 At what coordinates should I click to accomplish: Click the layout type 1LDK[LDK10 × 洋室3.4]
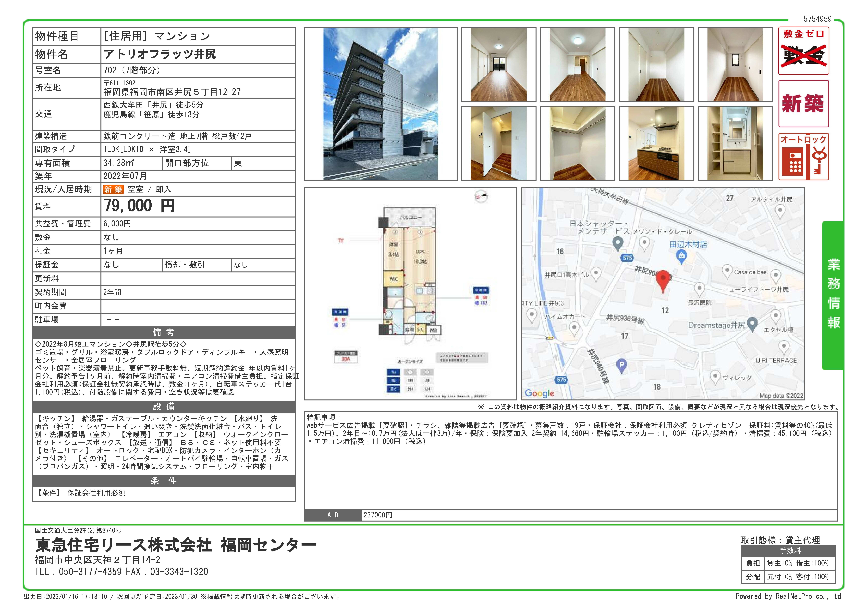tap(147, 149)
